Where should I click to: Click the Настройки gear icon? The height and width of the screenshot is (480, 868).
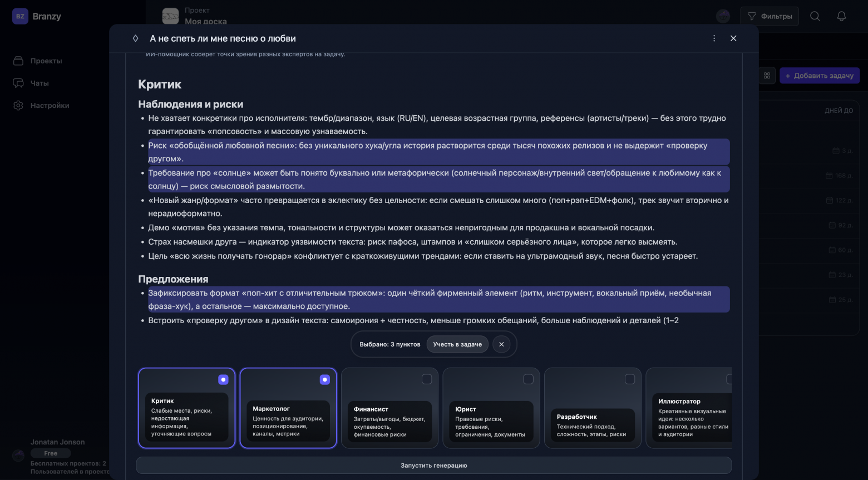click(18, 105)
